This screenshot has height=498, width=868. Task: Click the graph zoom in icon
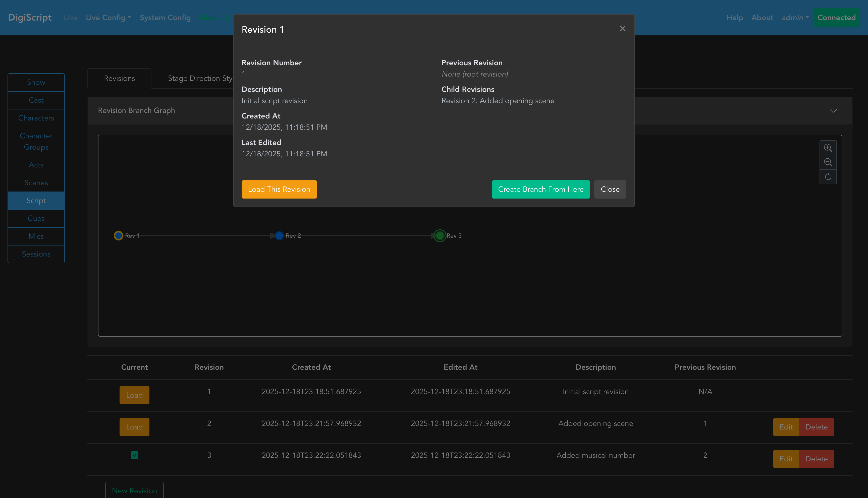828,148
